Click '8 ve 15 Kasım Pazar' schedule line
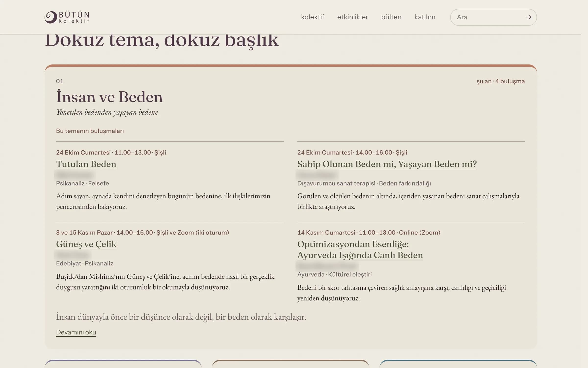This screenshot has height=368, width=588. tap(142, 232)
